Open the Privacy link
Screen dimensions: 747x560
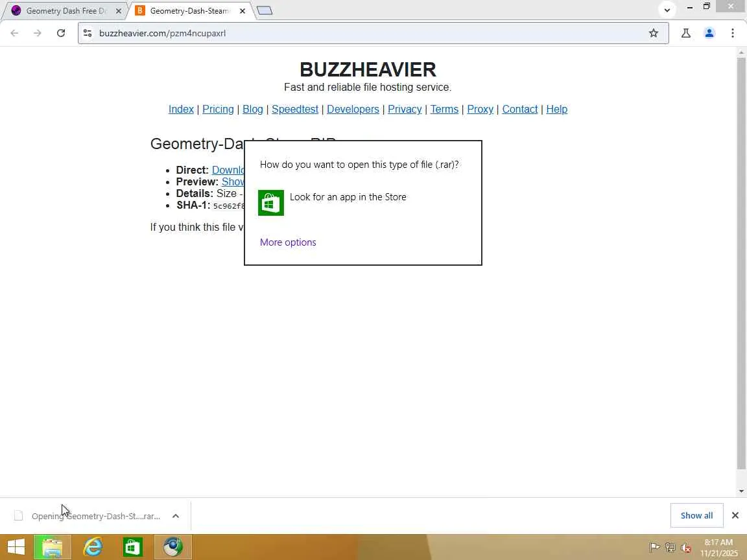405,109
